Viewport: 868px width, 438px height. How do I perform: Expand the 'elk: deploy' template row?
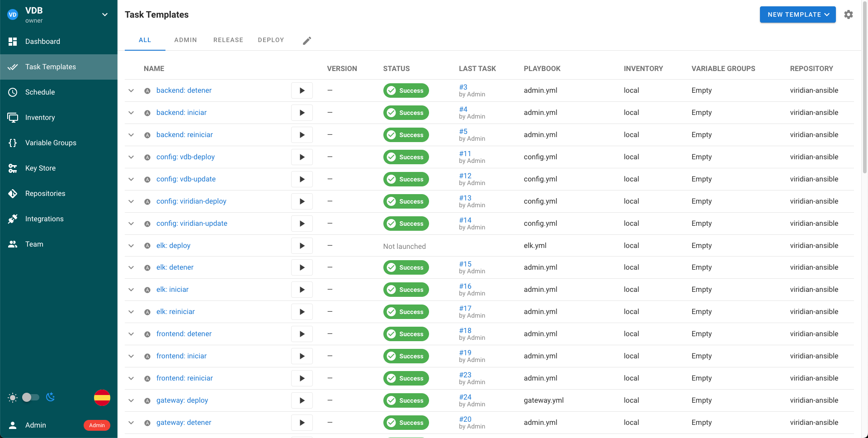tap(131, 246)
